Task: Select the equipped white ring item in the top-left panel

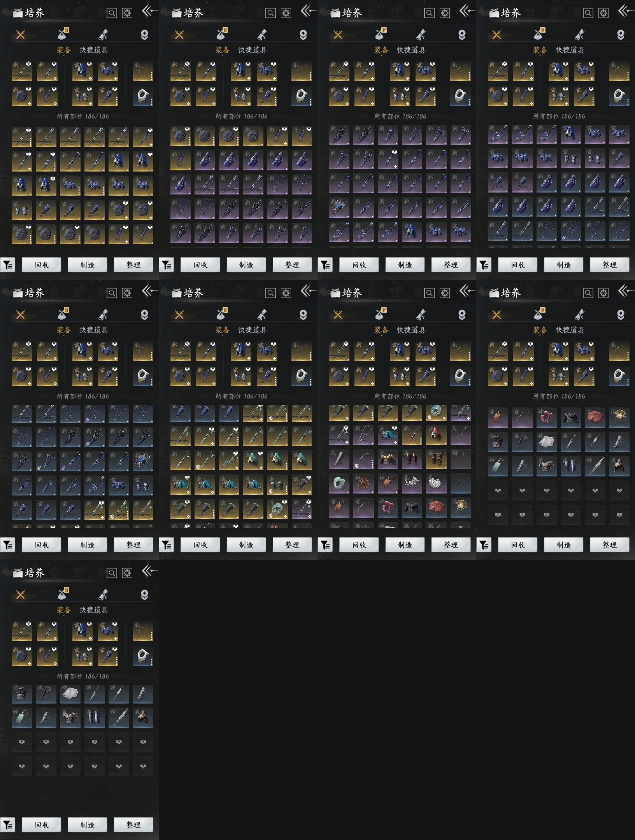Action: point(143,96)
